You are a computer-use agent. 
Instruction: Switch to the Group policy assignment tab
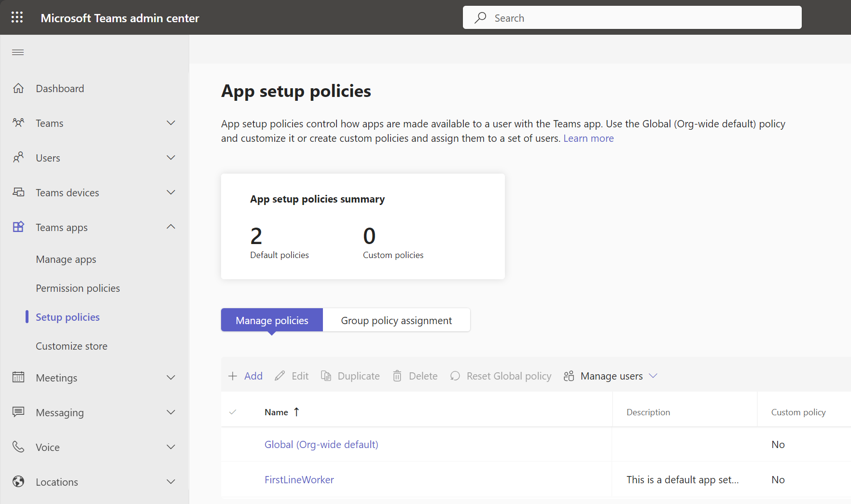tap(396, 320)
